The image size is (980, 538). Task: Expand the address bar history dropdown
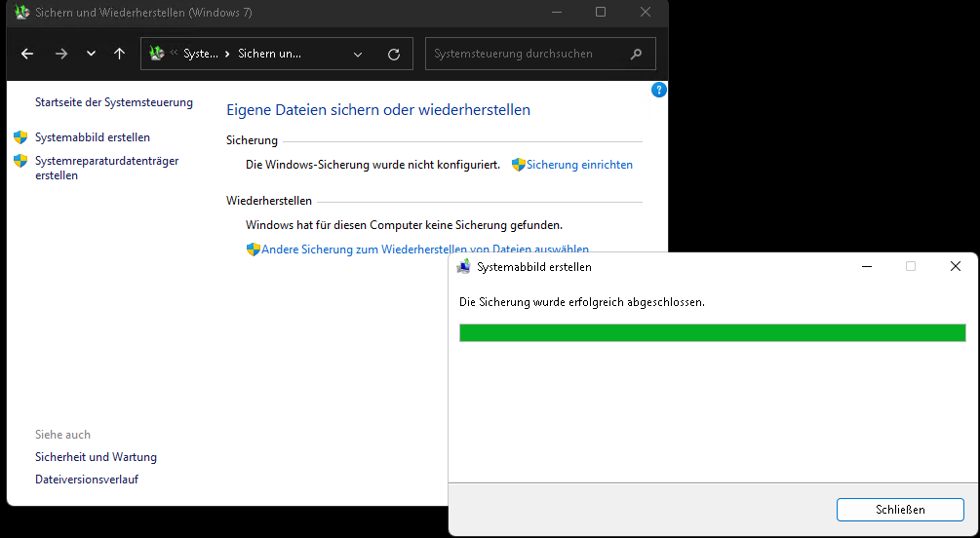358,55
